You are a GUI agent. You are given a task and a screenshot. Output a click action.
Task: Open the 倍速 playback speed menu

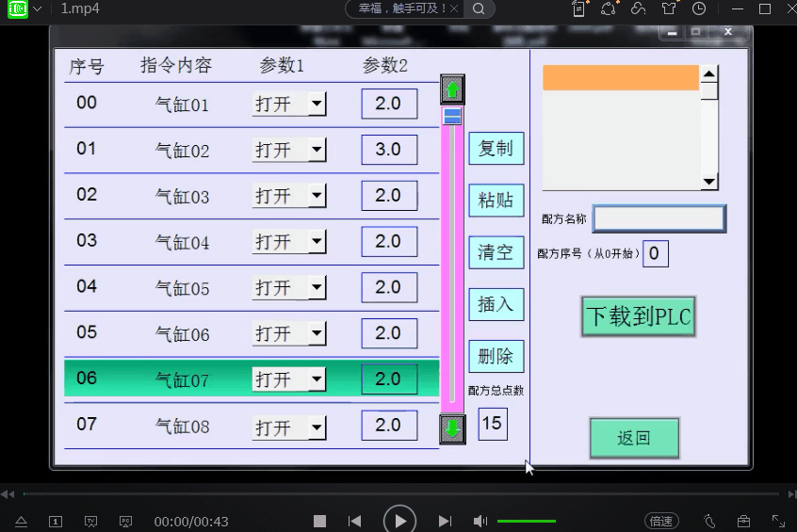tap(661, 521)
